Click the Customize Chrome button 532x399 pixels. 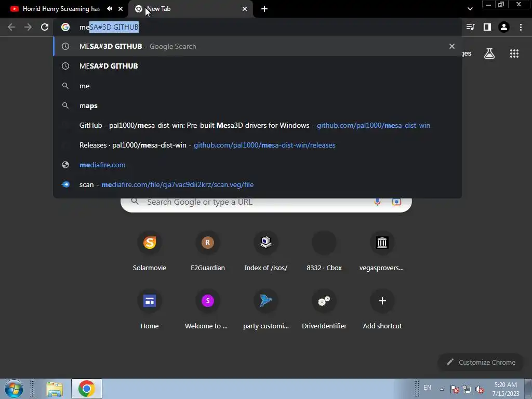pos(481,362)
